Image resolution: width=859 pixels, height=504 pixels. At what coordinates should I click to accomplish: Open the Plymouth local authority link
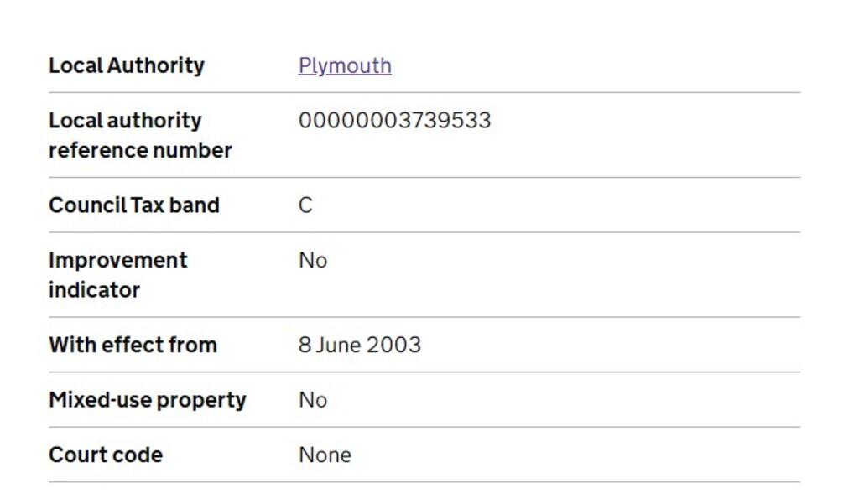345,65
